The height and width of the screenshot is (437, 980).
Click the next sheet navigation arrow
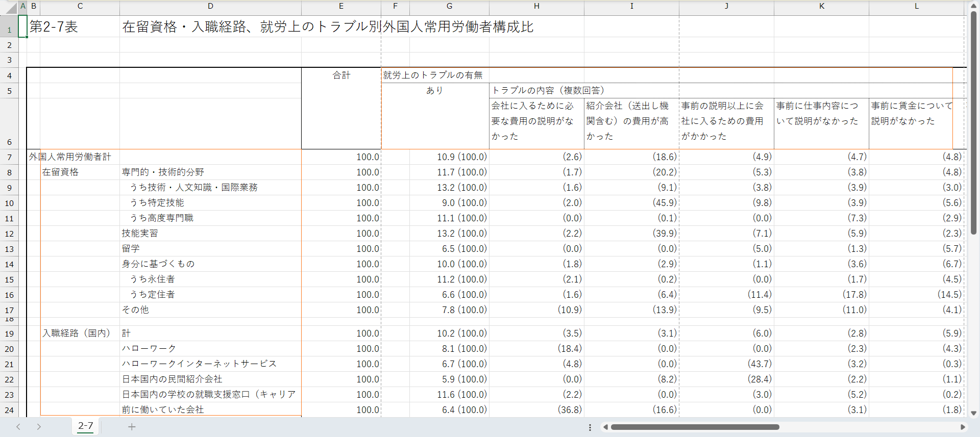39,427
